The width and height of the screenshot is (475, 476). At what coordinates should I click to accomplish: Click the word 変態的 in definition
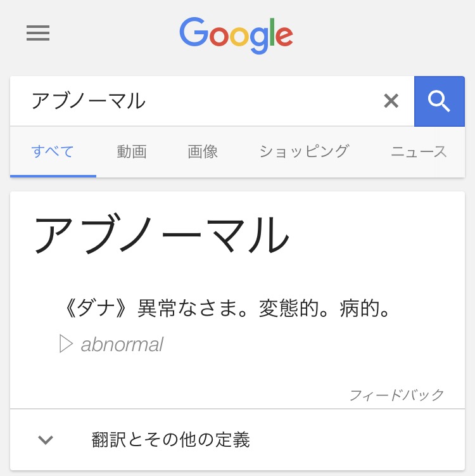[290, 309]
